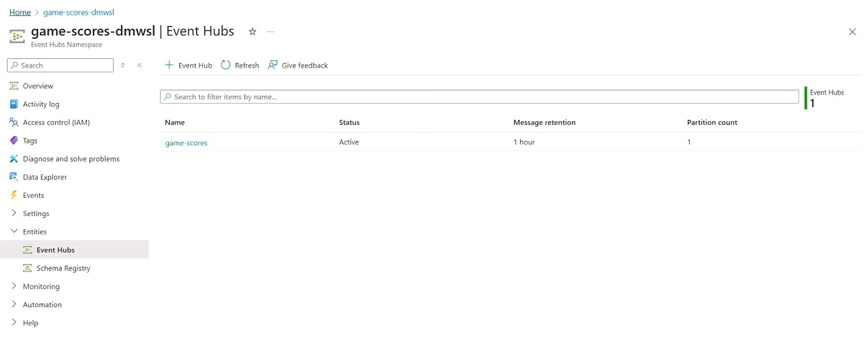This screenshot has height=342, width=868.
Task: Click the Events lightning bolt icon
Action: (x=14, y=195)
